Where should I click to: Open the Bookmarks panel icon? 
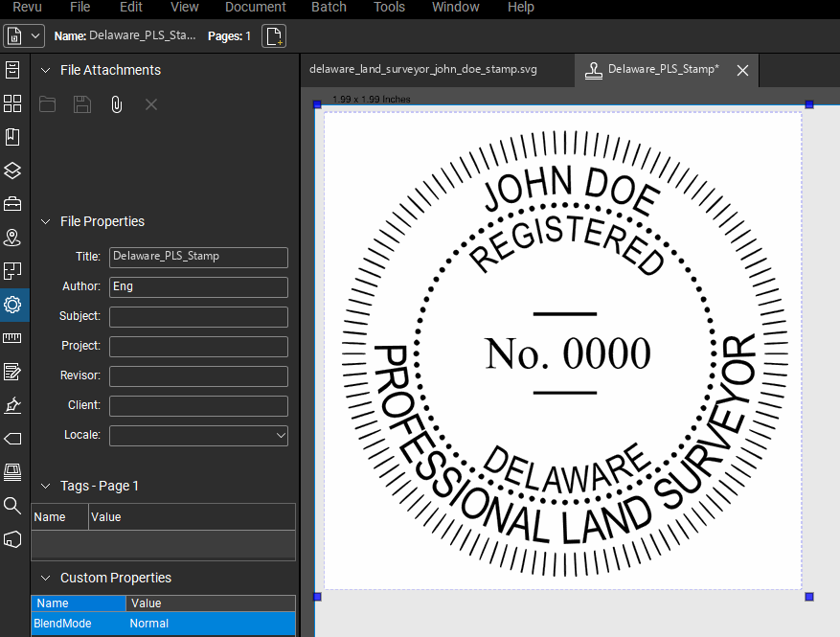12,137
